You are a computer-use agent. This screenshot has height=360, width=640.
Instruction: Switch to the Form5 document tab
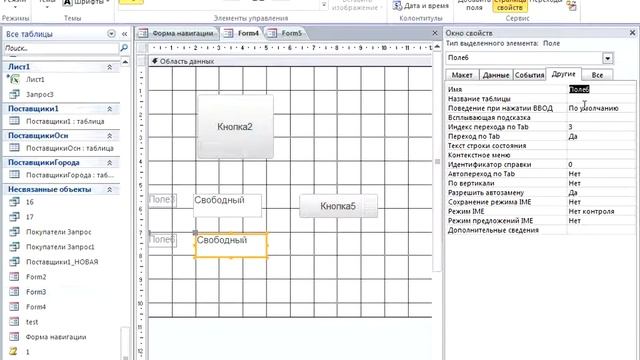(286, 33)
